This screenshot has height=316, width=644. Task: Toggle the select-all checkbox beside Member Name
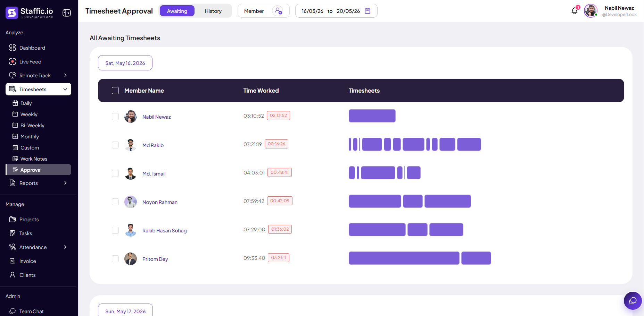point(115,91)
